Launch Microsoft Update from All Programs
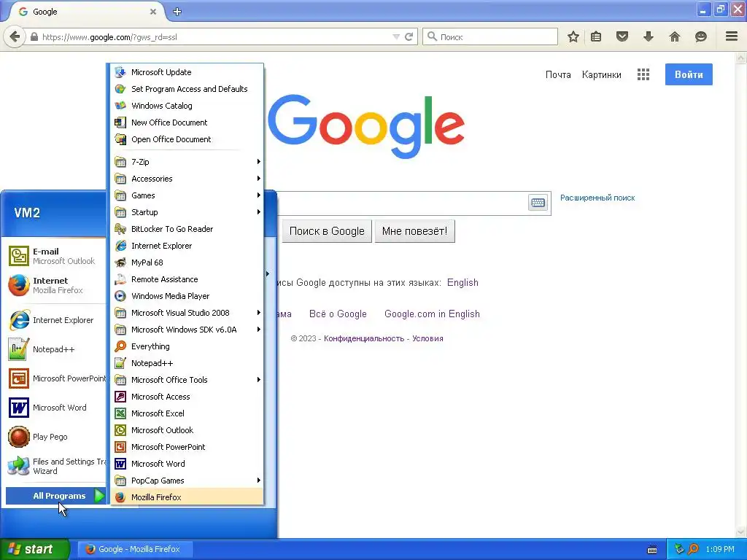 [187, 72]
